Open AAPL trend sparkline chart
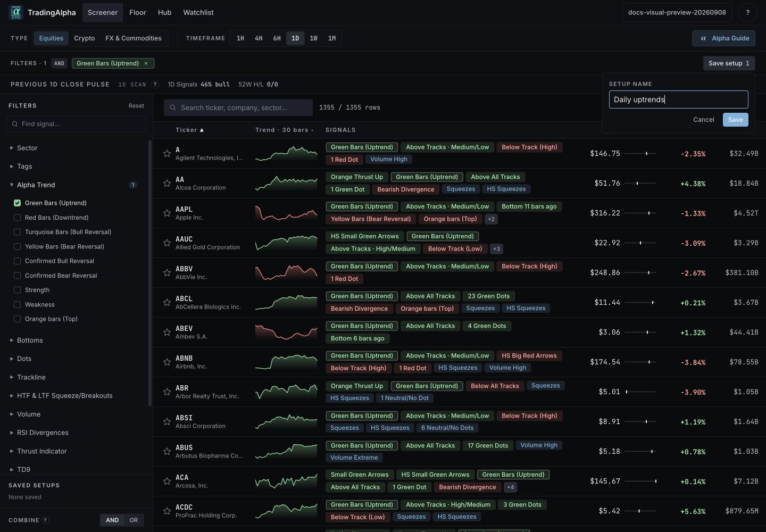This screenshot has height=532, width=766. click(286, 213)
